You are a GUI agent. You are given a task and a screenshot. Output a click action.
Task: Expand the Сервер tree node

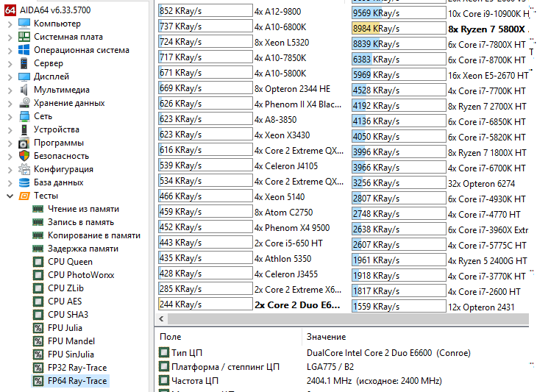click(10, 64)
